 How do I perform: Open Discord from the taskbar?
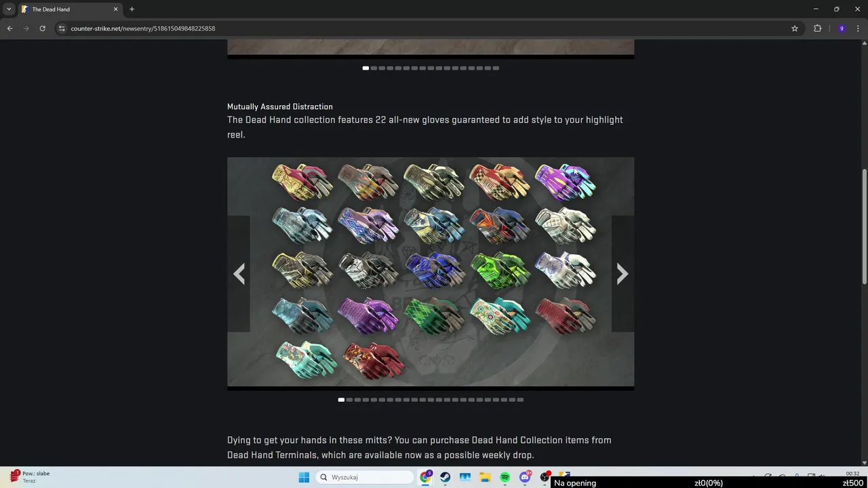click(x=525, y=477)
